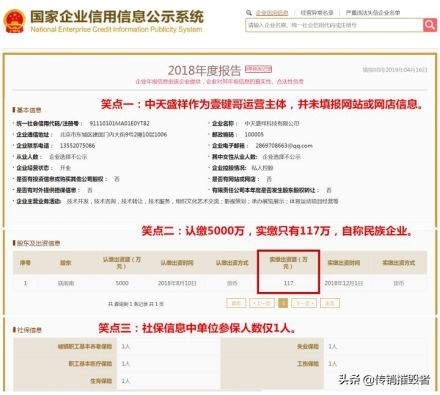Click the 职工基本医疗保险 label
The image size is (440, 395).
pyautogui.click(x=90, y=364)
